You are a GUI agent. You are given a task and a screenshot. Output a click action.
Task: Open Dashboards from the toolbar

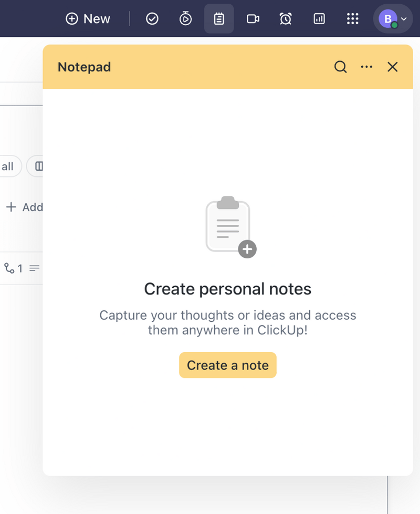[x=319, y=18]
